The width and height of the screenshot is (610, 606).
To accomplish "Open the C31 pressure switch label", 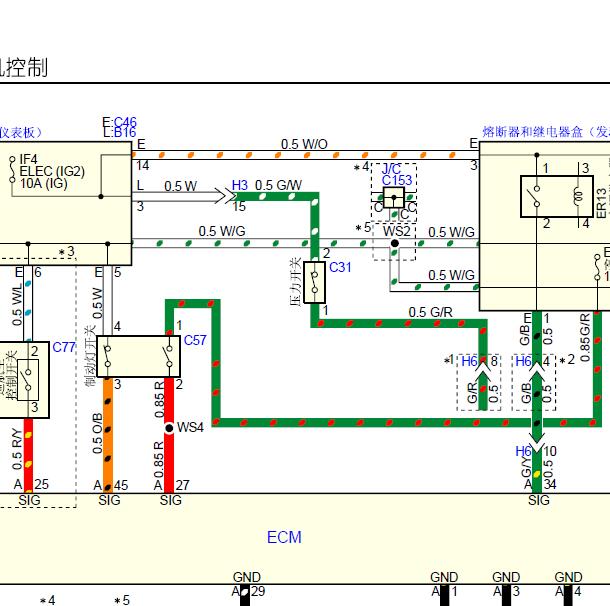I will click(340, 267).
